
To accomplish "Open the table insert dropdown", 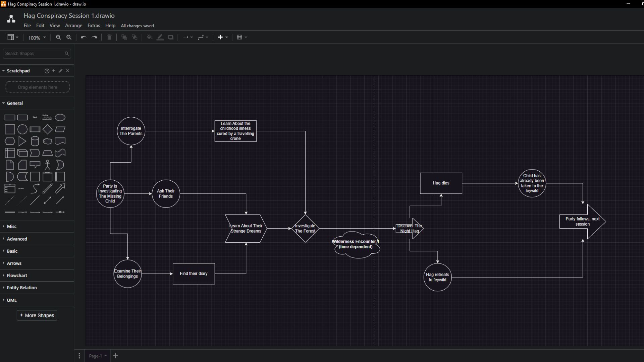I will [x=242, y=37].
